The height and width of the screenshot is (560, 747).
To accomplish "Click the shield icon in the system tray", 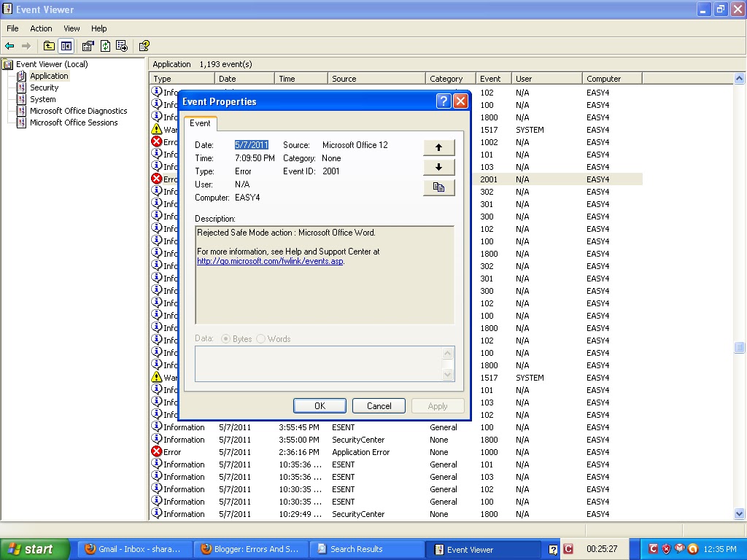I will coord(666,549).
